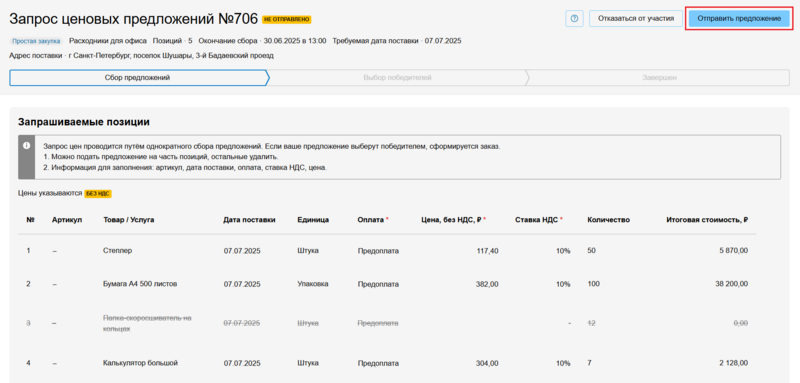800x383 pixels.
Task: Click the quantity '50' cell
Action: point(591,251)
